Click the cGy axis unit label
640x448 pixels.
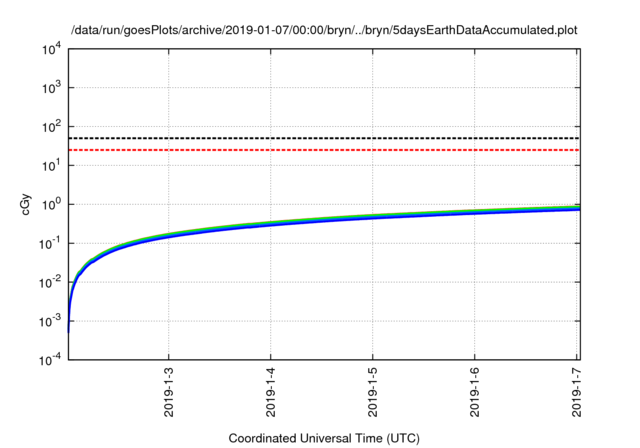(25, 205)
